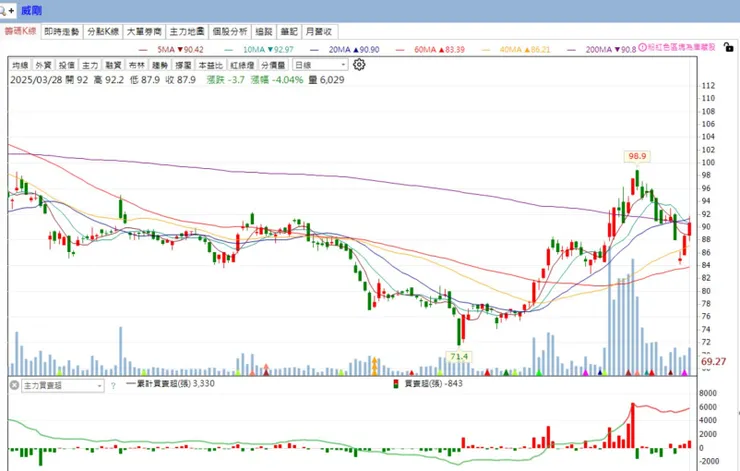Toggle the 主力 overlay button
This screenshot has width=740, height=471.
point(90,65)
